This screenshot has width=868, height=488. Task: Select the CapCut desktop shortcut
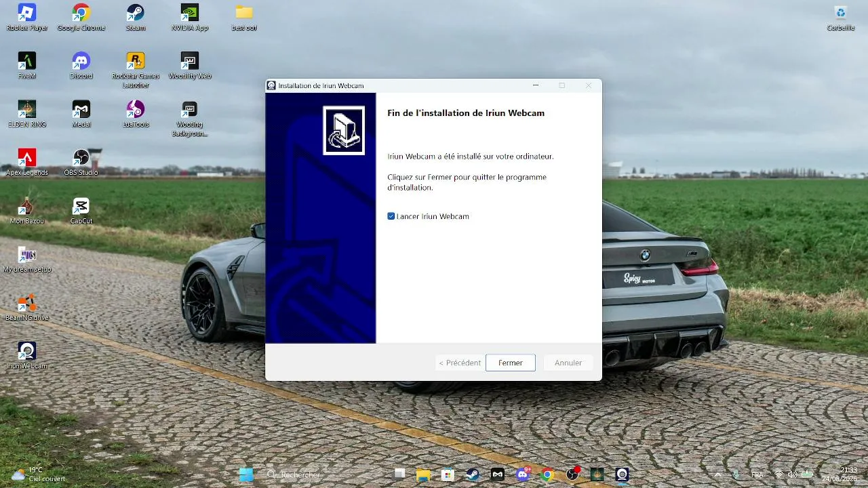pos(81,211)
